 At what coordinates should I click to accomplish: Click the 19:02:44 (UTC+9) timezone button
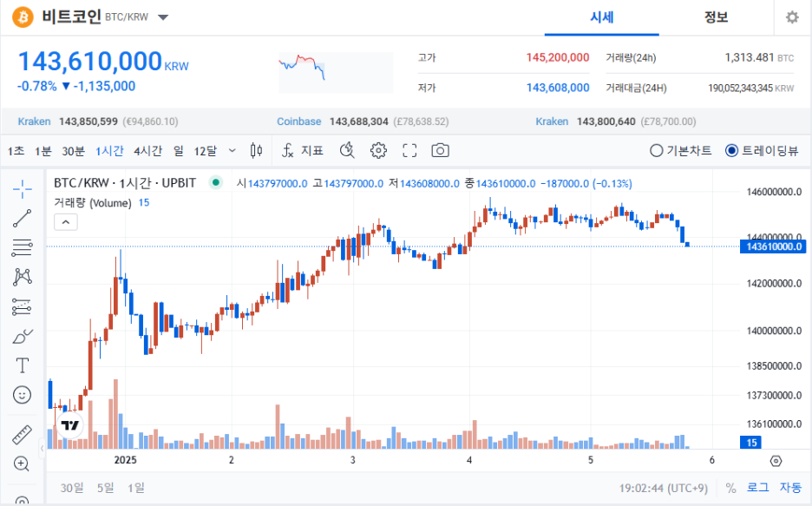tap(664, 488)
